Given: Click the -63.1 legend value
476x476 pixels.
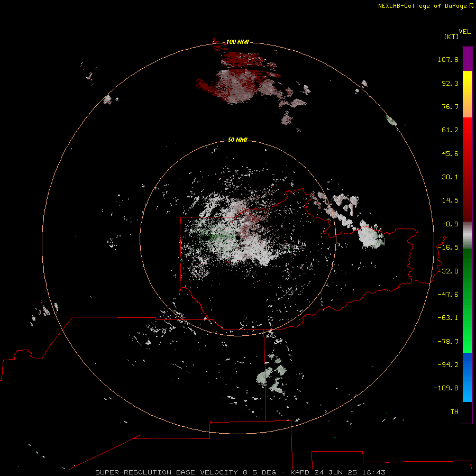Looking at the screenshot, I should pyautogui.click(x=448, y=318).
